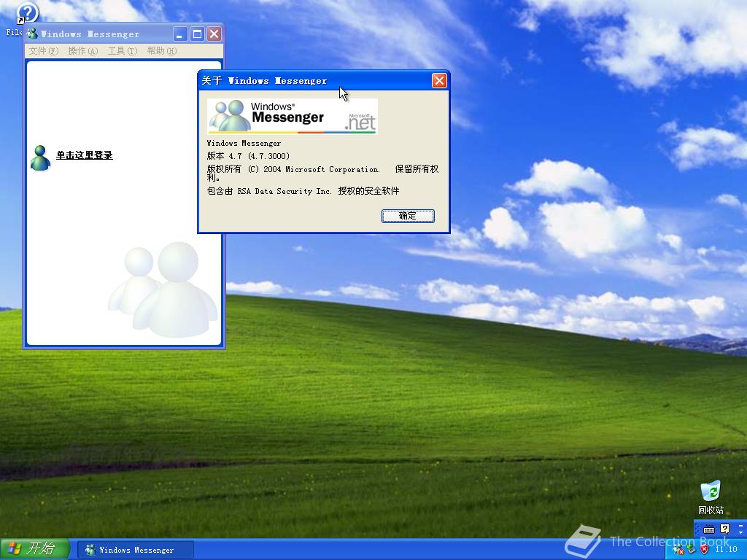Minimize the language bar

coord(741,525)
